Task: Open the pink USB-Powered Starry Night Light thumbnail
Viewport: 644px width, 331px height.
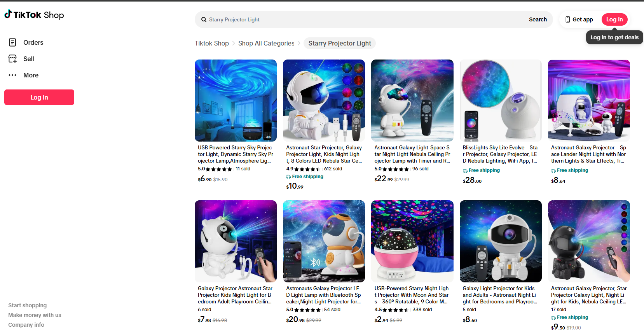Action: pos(412,241)
